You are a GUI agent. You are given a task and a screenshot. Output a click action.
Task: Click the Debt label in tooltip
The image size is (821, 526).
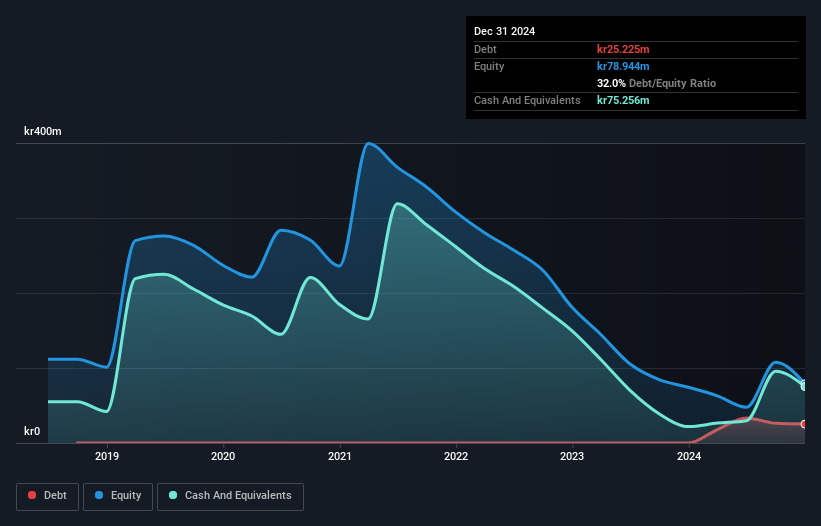(x=485, y=49)
